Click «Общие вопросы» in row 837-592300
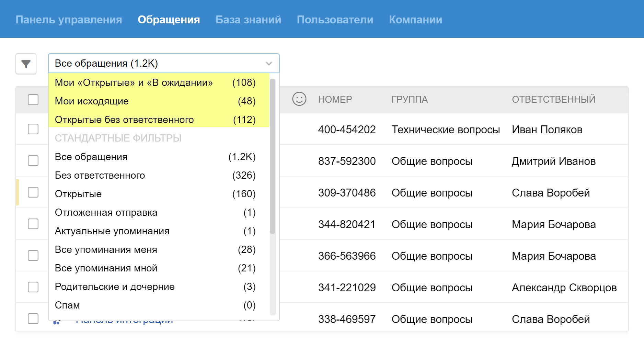The width and height of the screenshot is (644, 347). 432,161
